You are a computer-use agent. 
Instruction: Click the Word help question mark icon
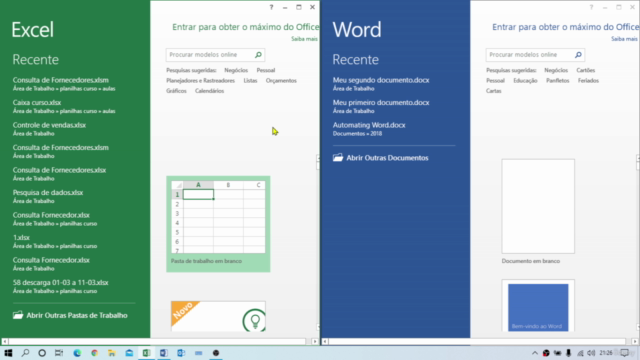(x=591, y=7)
